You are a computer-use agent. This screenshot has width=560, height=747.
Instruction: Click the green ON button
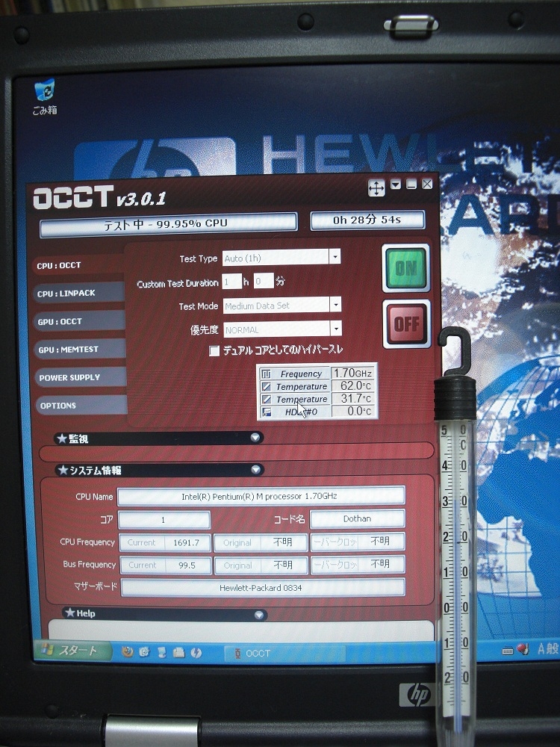[x=405, y=268]
